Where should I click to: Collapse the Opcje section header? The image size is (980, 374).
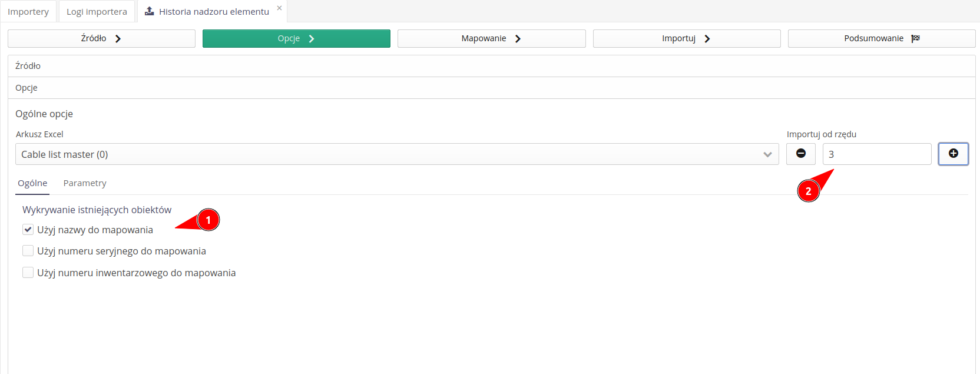(x=27, y=88)
